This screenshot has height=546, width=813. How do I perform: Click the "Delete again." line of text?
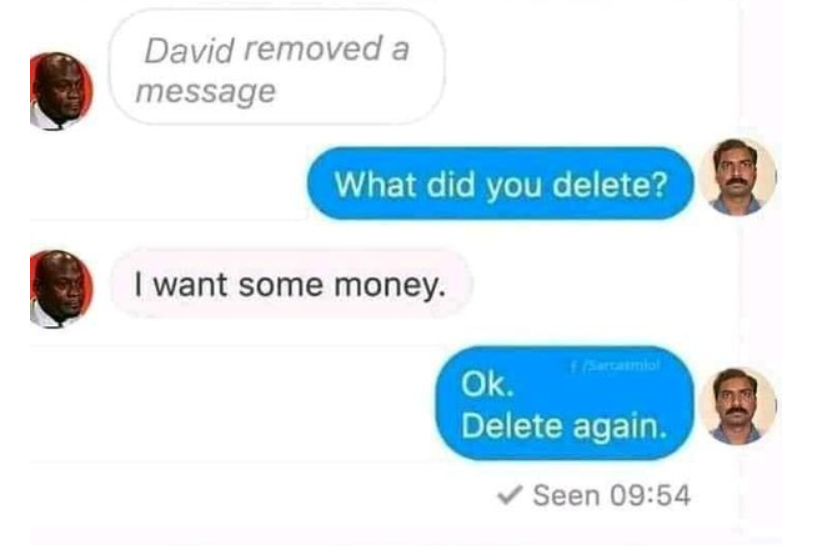[x=564, y=427]
